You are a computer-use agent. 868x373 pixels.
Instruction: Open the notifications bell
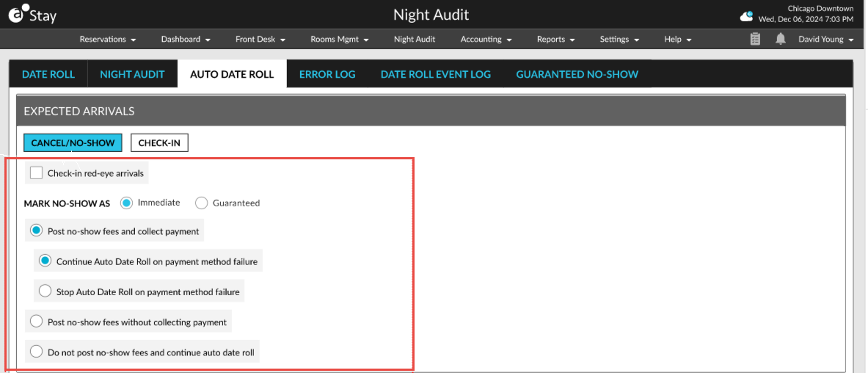click(781, 40)
